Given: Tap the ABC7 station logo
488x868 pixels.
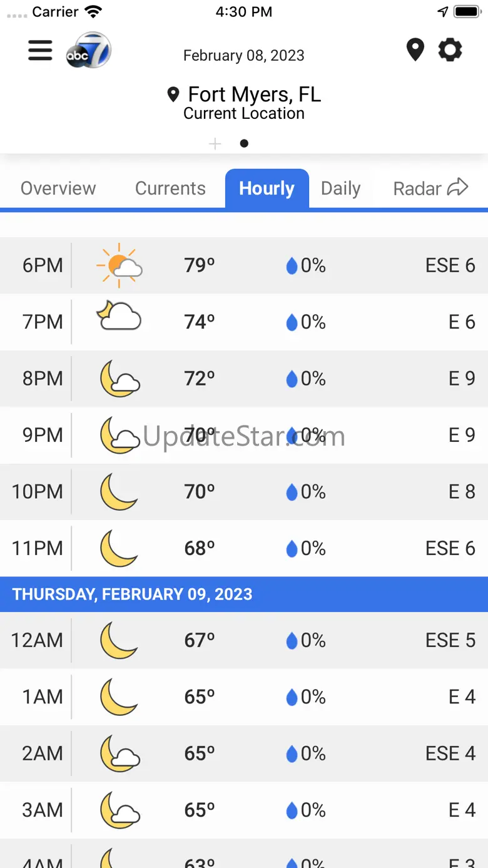Looking at the screenshot, I should point(89,50).
